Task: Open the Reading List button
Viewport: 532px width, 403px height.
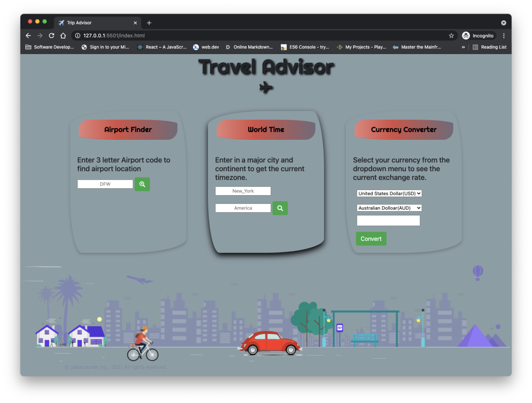Action: pos(490,47)
